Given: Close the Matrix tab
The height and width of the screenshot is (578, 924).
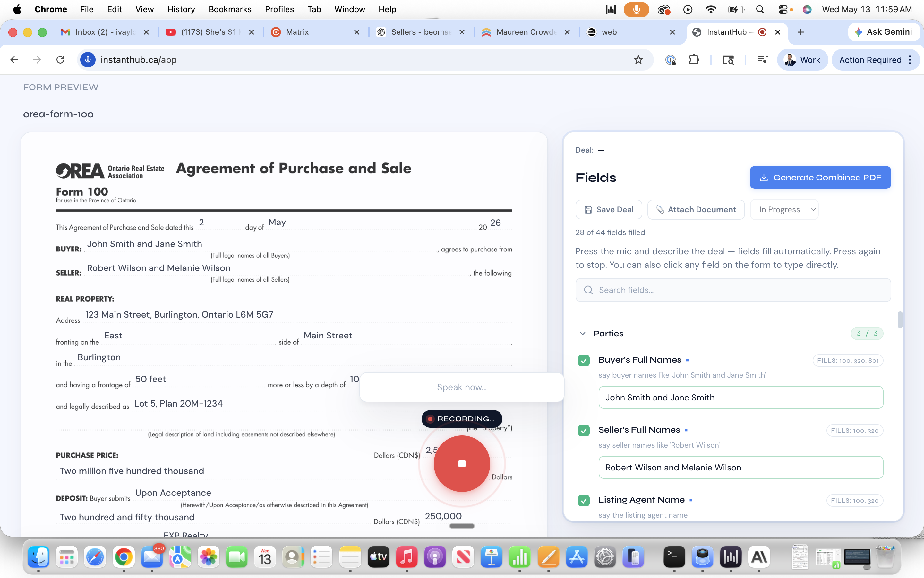Looking at the screenshot, I should click(x=357, y=32).
